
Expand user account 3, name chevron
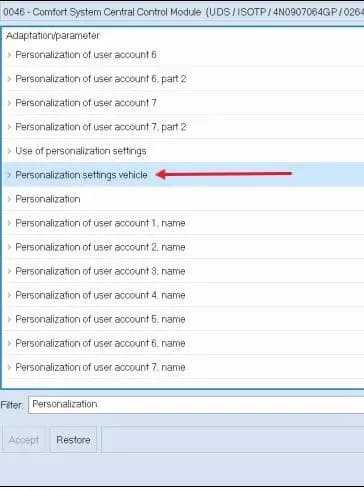9,271
